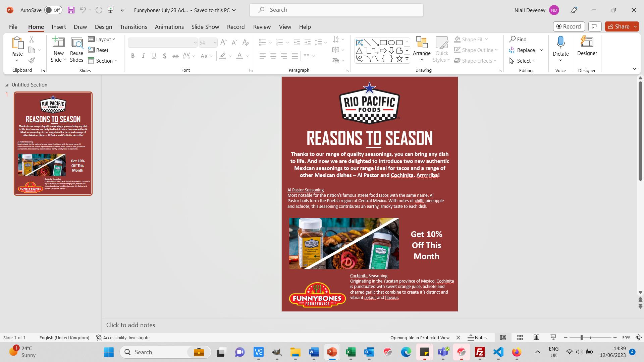The height and width of the screenshot is (362, 644).
Task: Click the Share button
Action: pyautogui.click(x=619, y=26)
